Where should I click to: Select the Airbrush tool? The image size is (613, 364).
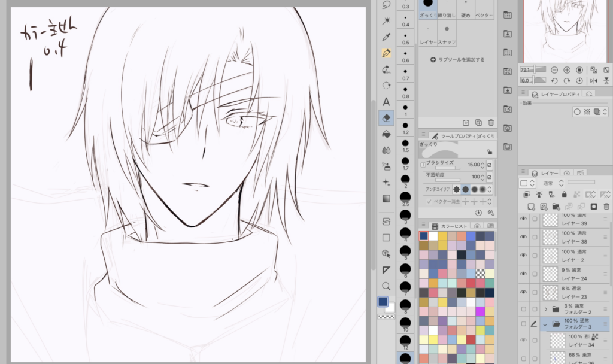pyautogui.click(x=386, y=166)
